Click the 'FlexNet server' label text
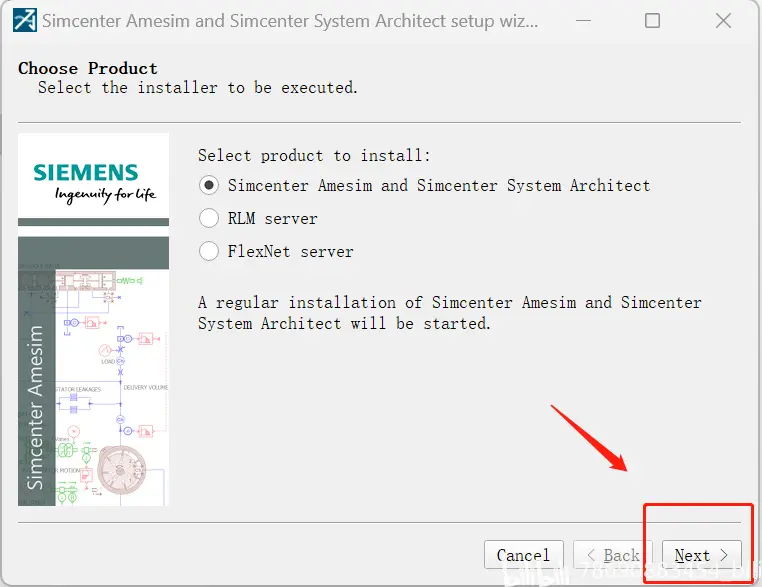This screenshot has width=762, height=587. (291, 252)
